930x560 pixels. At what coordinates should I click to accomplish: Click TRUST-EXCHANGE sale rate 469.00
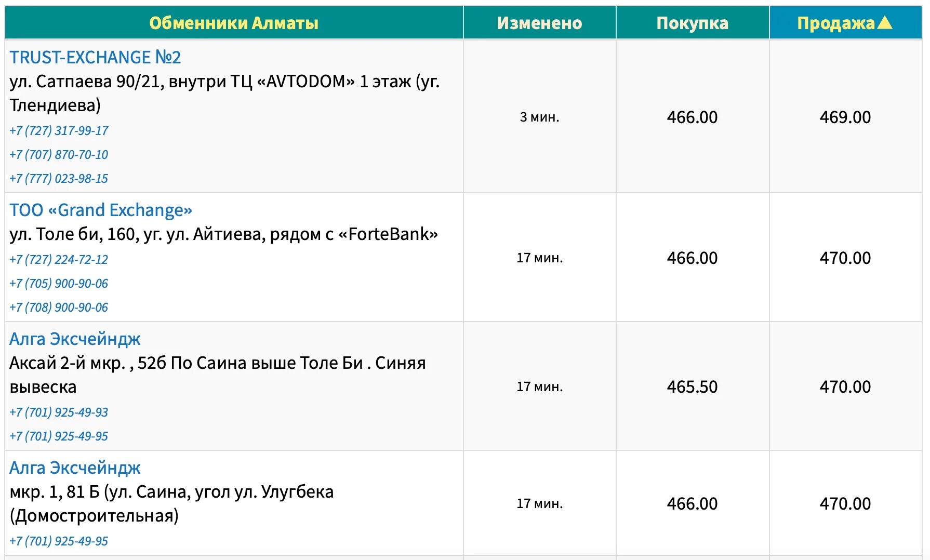pos(845,117)
